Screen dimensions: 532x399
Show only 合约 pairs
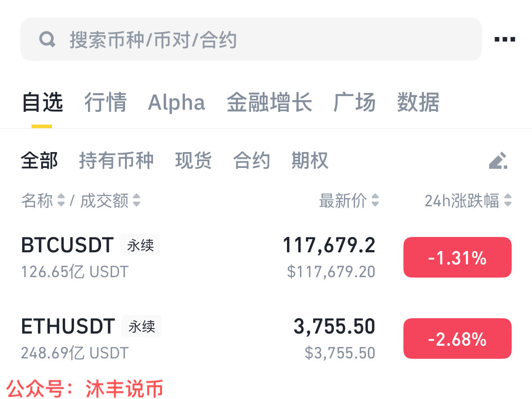point(251,161)
